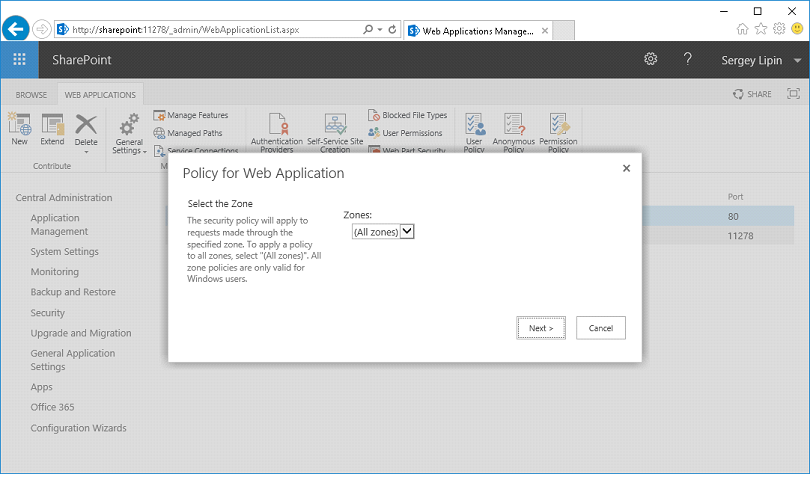
Task: Expand the Zones dropdown list
Action: coord(383,232)
